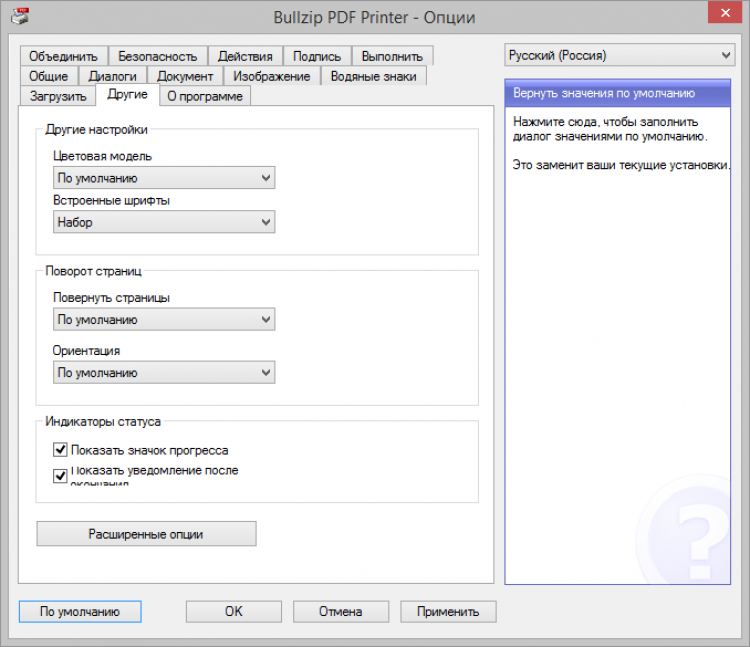Click the "Отмена" button
This screenshot has height=647, width=750.
point(341,611)
